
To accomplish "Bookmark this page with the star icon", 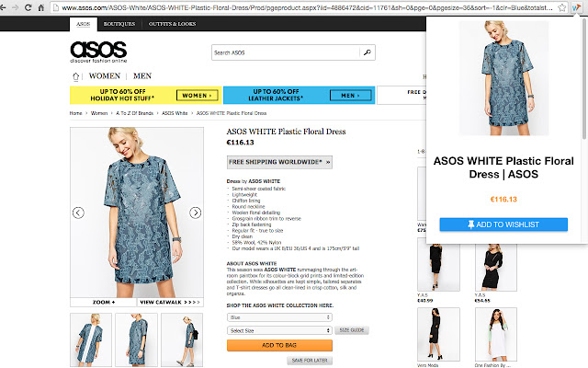I will [561, 7].
